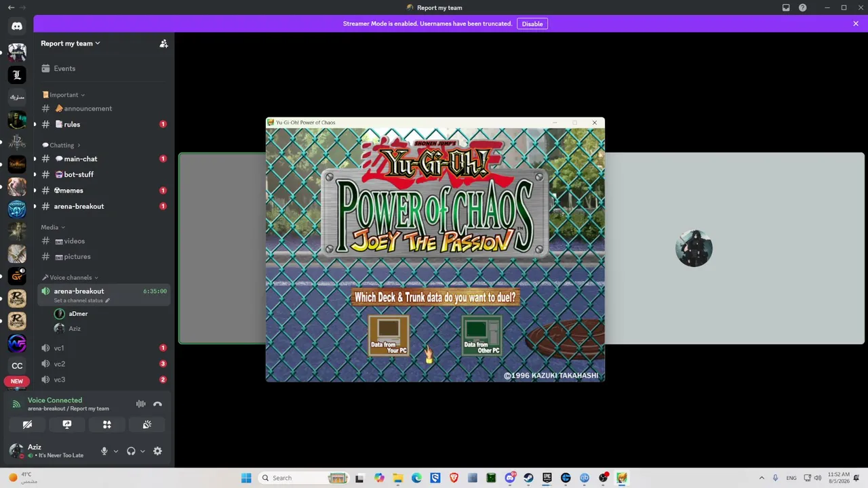Open the pictures channel
This screenshot has height=488, width=868.
[x=103, y=256]
